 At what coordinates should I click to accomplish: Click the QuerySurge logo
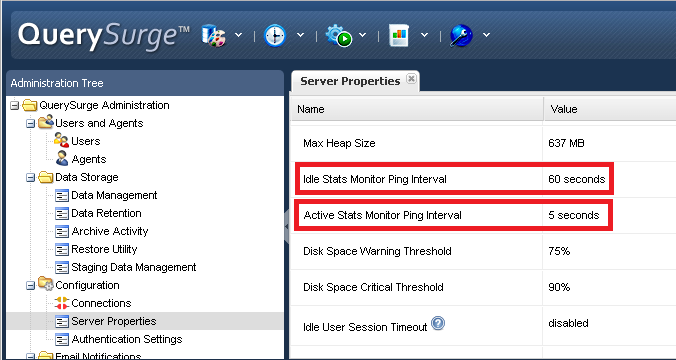103,36
